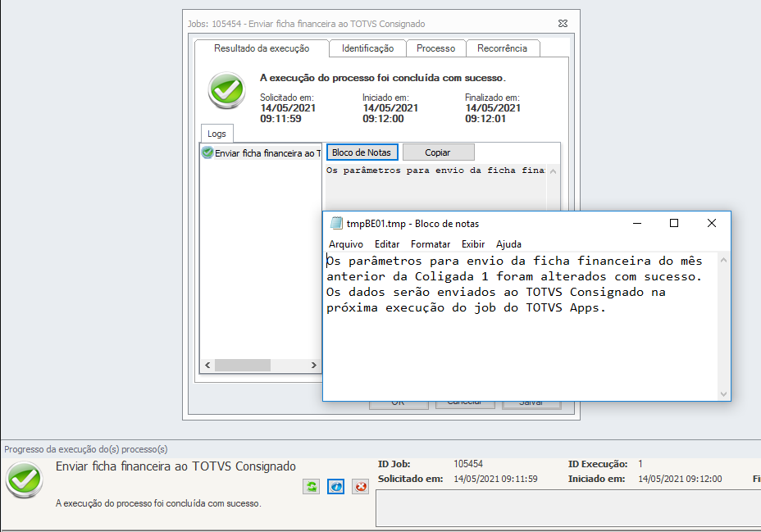The width and height of the screenshot is (761, 532).
Task: Click the Notepad file icon in title bar
Action: (x=336, y=223)
